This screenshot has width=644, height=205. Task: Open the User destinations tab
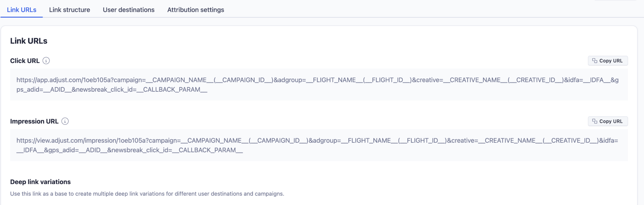point(129,10)
